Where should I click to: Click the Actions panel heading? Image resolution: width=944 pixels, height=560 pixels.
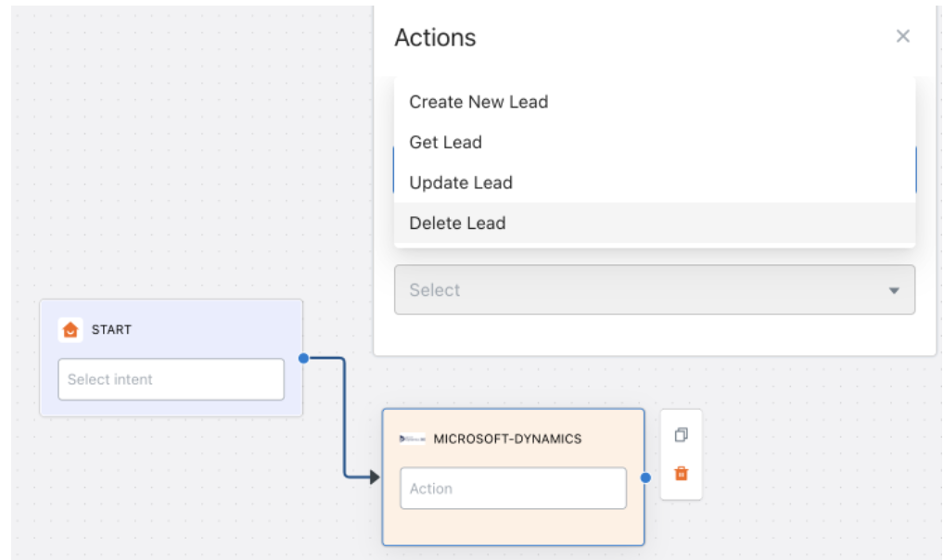435,38
